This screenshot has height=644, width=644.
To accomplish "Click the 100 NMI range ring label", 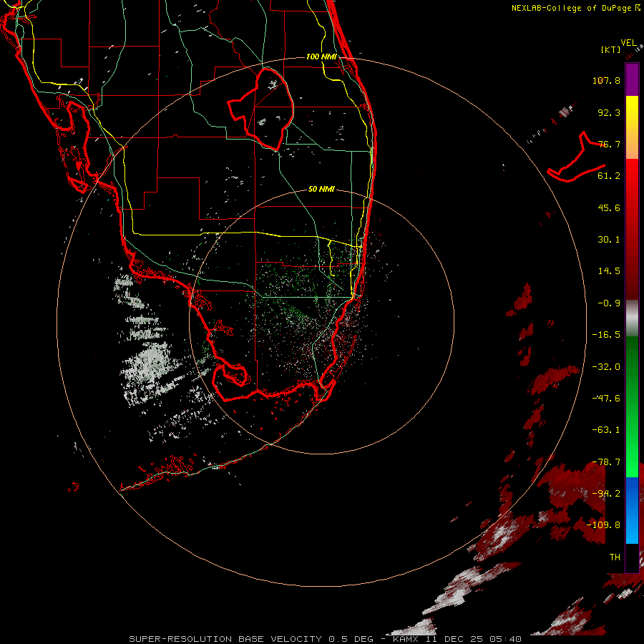I will (321, 57).
